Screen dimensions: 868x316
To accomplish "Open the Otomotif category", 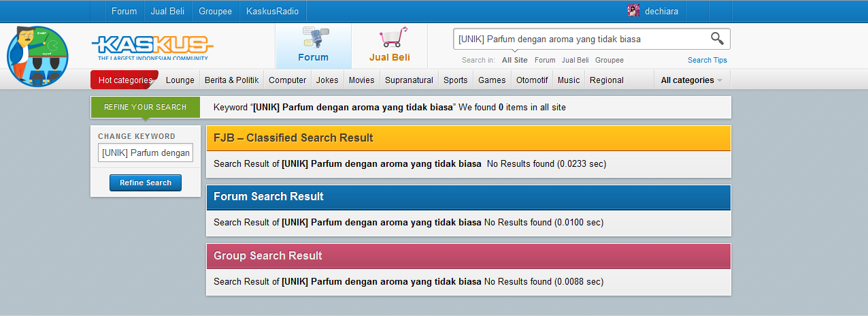I will pyautogui.click(x=532, y=80).
